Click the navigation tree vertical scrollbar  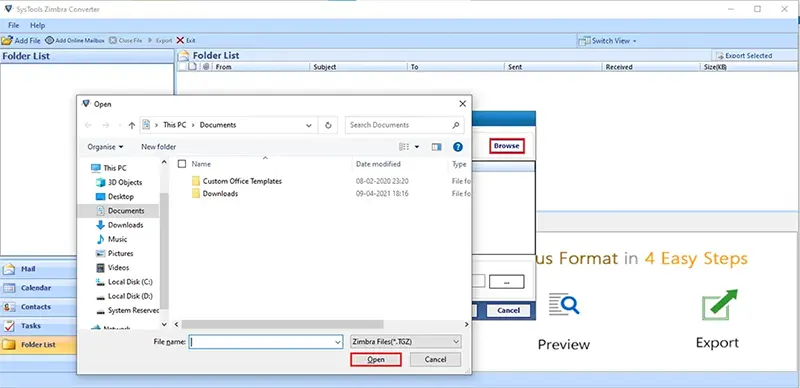click(164, 251)
